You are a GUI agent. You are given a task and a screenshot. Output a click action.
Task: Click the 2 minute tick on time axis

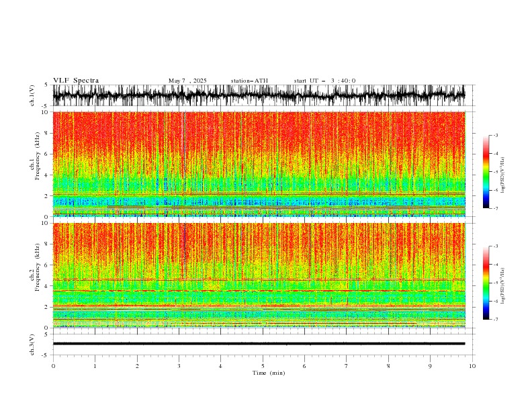click(137, 366)
